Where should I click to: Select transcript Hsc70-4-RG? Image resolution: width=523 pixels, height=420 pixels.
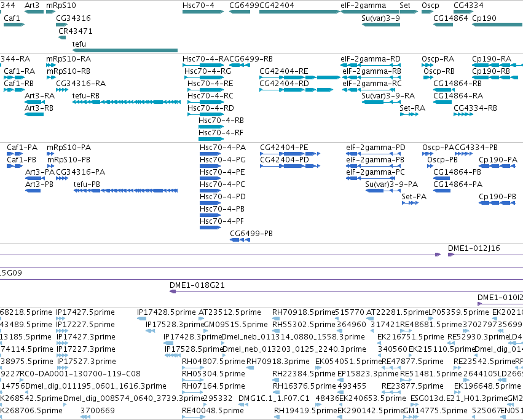tap(204, 77)
